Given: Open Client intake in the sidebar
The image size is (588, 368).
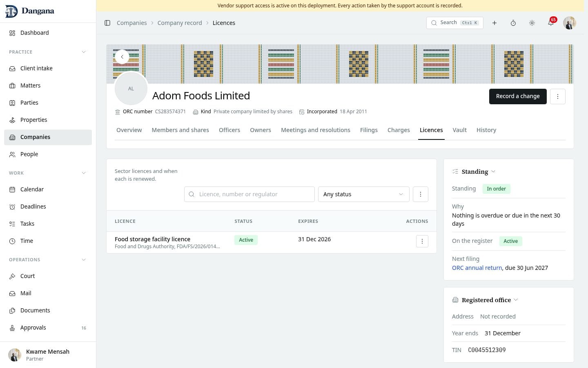Looking at the screenshot, I should 48,68.
